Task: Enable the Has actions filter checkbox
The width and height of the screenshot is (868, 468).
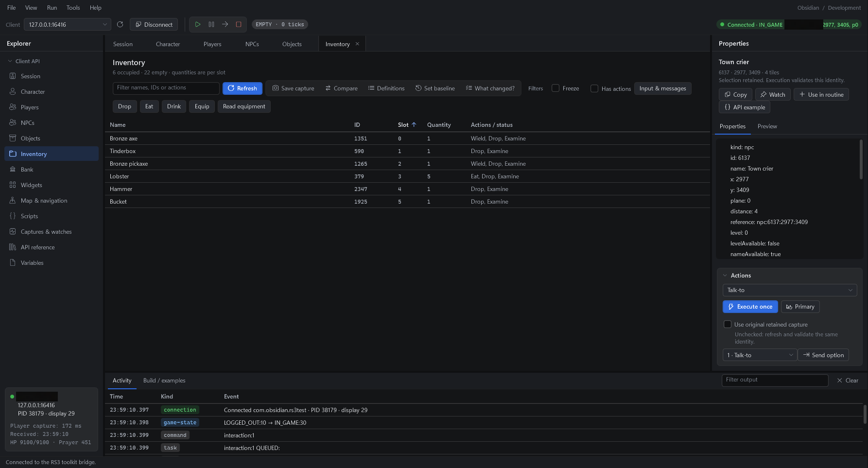Action: pyautogui.click(x=594, y=88)
